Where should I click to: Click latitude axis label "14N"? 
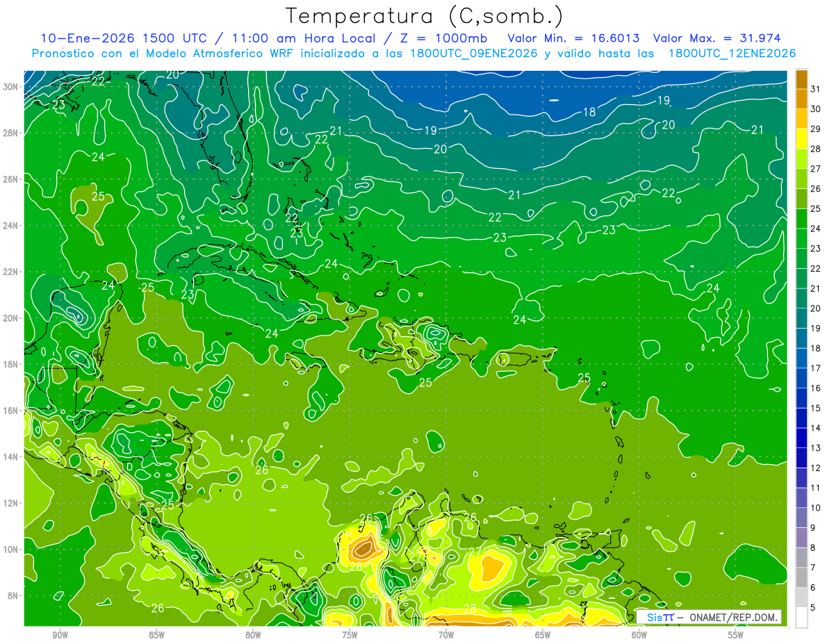(x=10, y=456)
